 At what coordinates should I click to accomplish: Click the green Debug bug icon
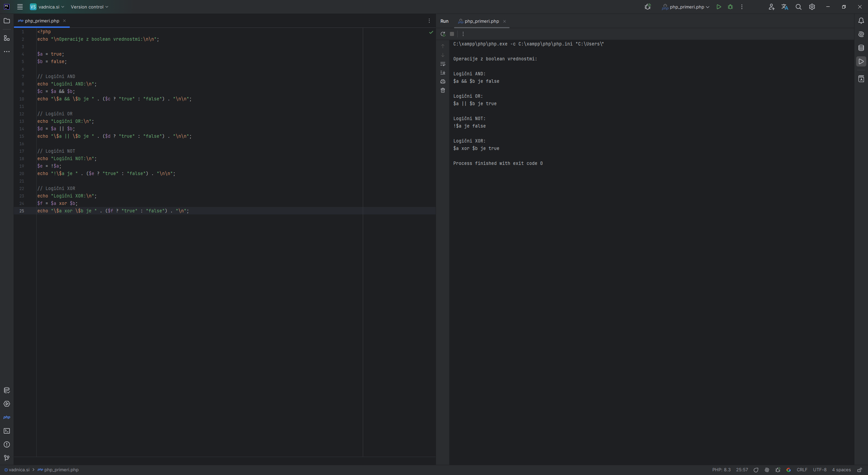click(730, 7)
